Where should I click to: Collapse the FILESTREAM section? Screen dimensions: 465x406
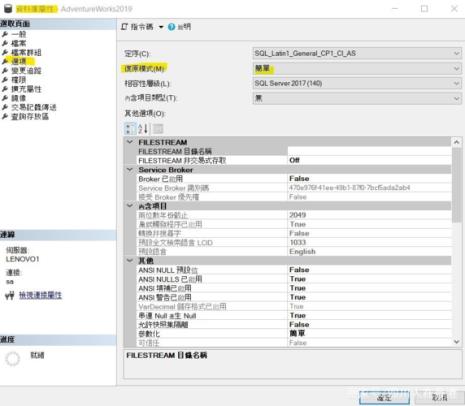130,142
